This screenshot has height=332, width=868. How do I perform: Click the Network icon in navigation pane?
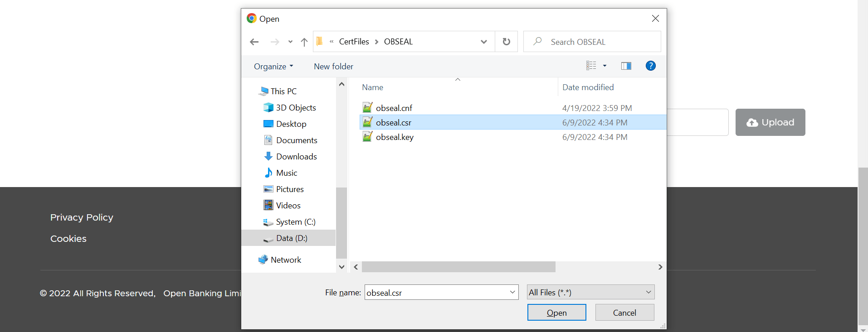click(286, 260)
